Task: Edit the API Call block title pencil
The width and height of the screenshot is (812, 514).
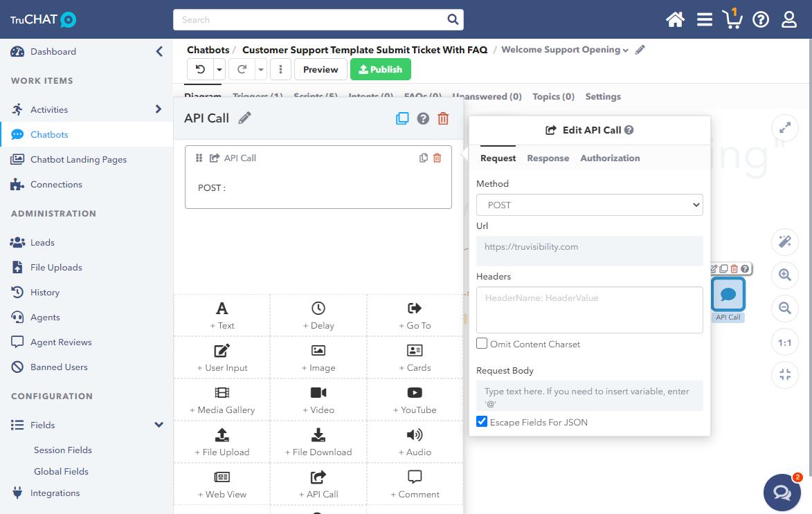Action: pyautogui.click(x=245, y=118)
